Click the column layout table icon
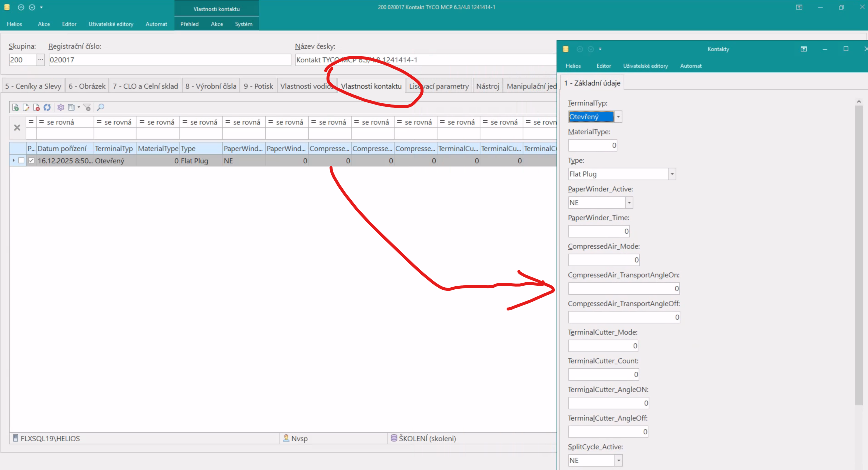Viewport: 868px width, 470px height. point(72,107)
